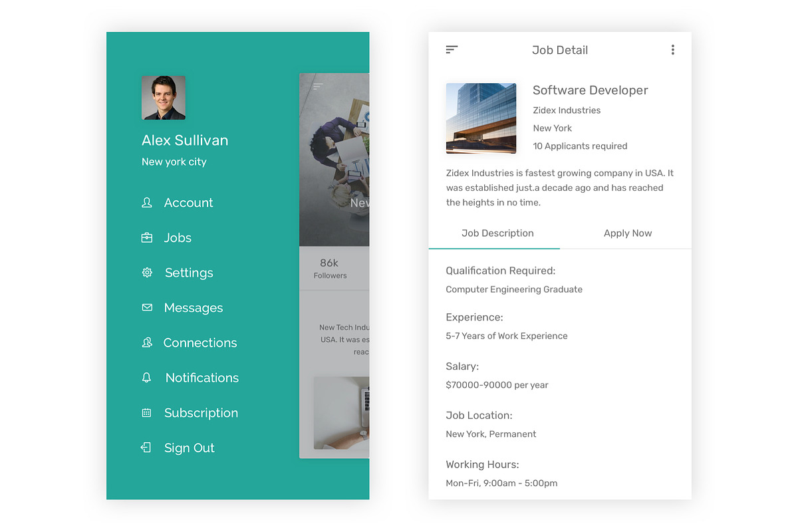798x532 pixels.
Task: Click the Job Detail title
Action: pyautogui.click(x=560, y=50)
